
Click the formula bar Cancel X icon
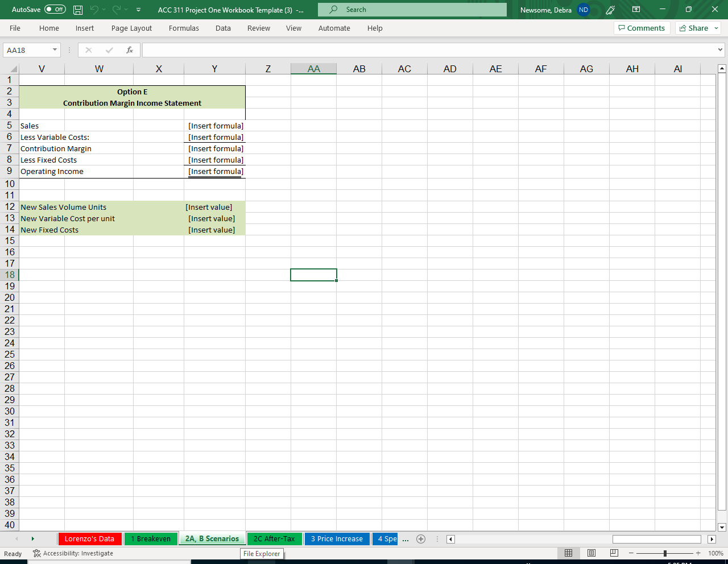click(89, 50)
